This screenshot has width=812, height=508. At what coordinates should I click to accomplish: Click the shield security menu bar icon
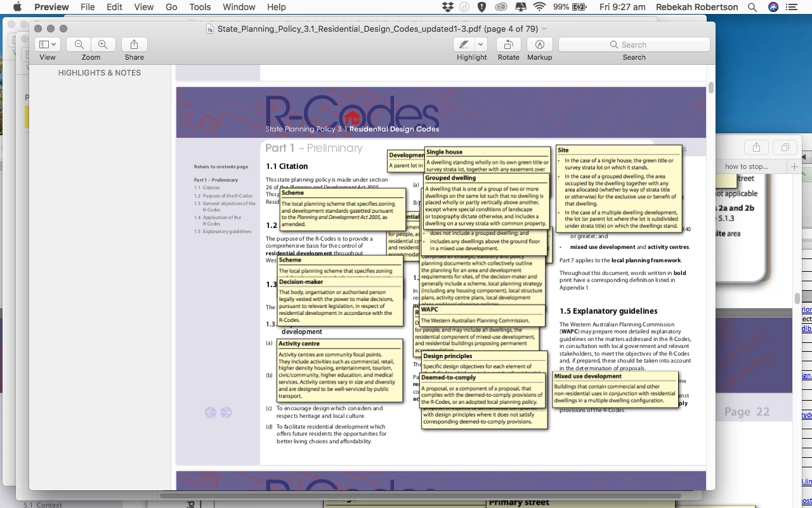(x=482, y=7)
